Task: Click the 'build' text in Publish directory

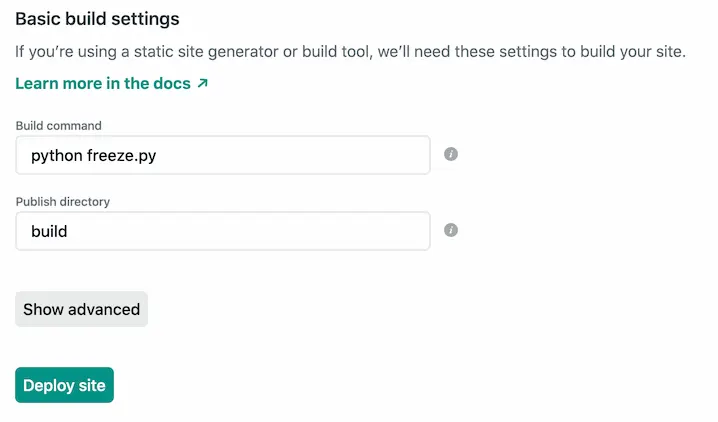Action: coord(49,231)
